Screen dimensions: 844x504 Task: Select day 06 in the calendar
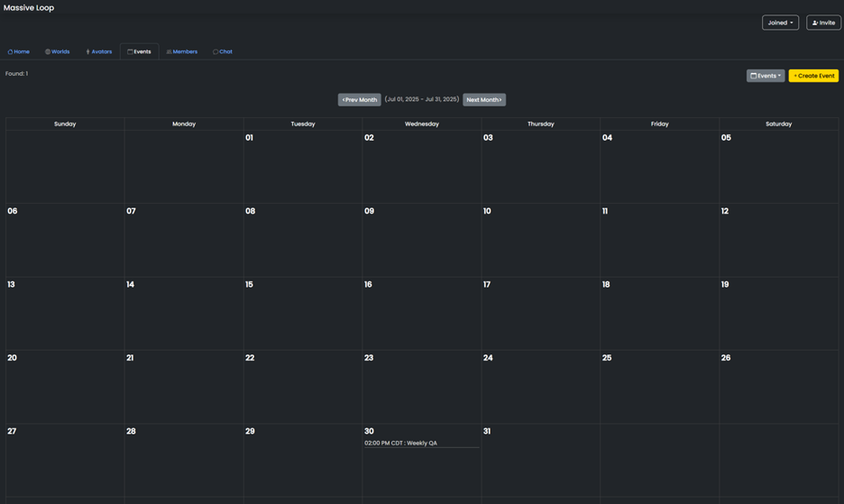point(65,240)
